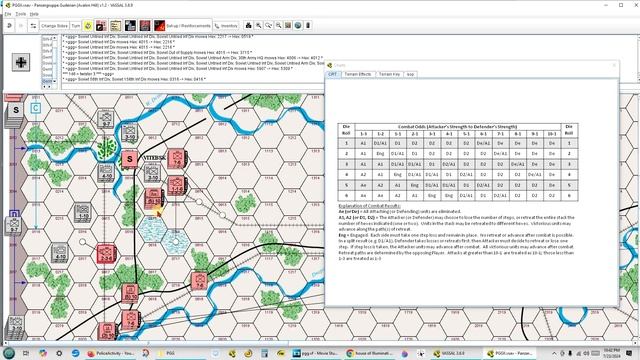Click the zoom-out magnifier icon

tap(278, 25)
